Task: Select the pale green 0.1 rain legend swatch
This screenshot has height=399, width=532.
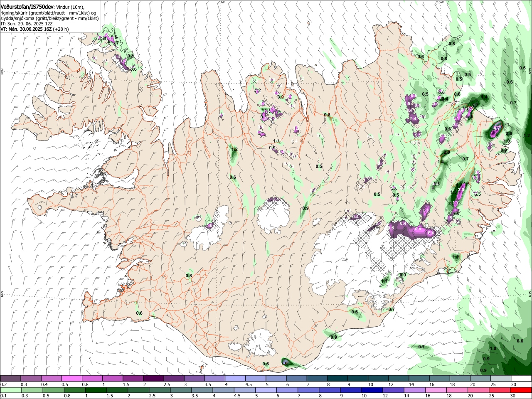Action: 10,390
